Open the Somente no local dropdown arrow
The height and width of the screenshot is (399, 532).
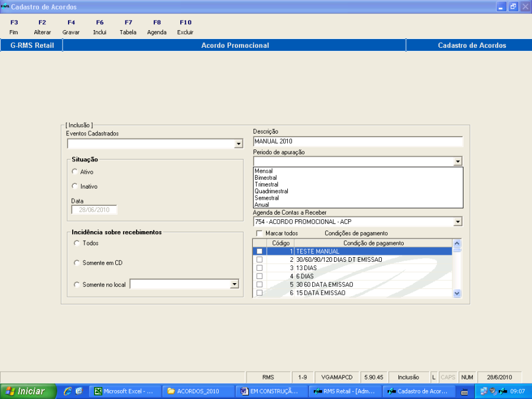(234, 284)
